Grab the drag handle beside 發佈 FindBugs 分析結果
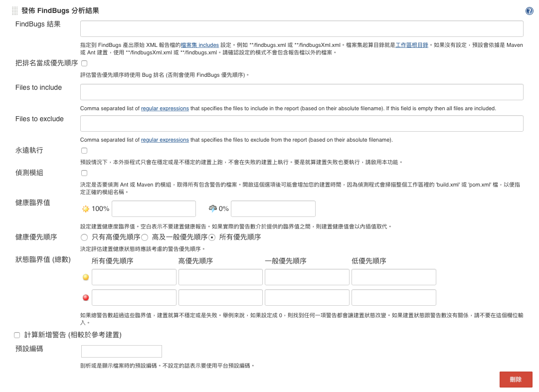Image resolution: width=539 pixels, height=392 pixels. tap(15, 11)
